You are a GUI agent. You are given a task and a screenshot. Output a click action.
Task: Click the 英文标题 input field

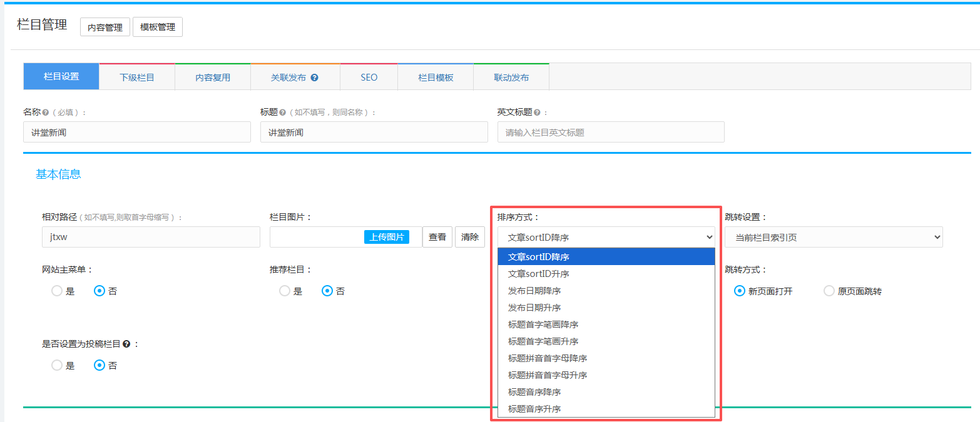pos(611,132)
